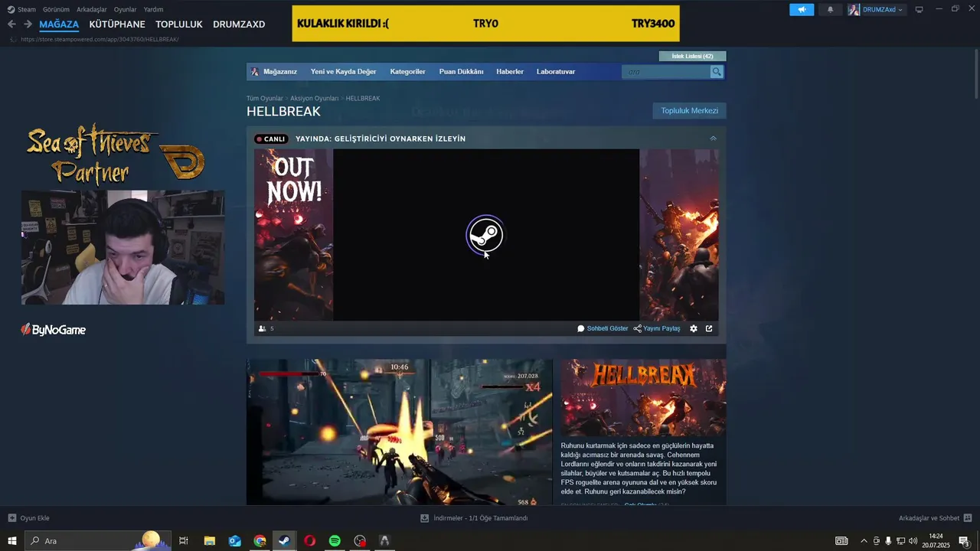Click the Windows taskbar search box
This screenshot has height=551, width=980.
98,541
